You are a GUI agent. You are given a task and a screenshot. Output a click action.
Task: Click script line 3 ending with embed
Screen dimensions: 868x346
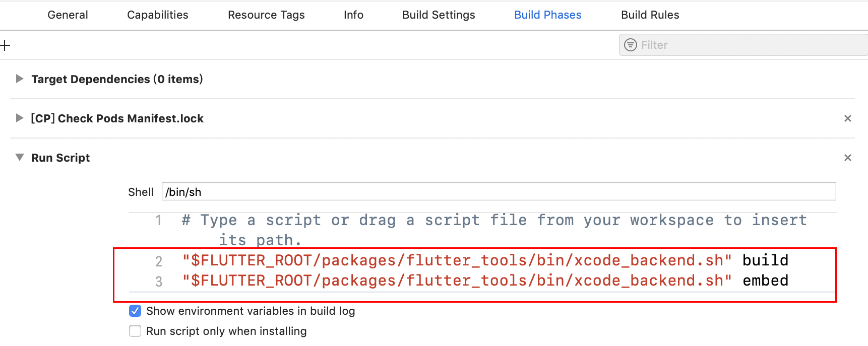click(x=484, y=281)
